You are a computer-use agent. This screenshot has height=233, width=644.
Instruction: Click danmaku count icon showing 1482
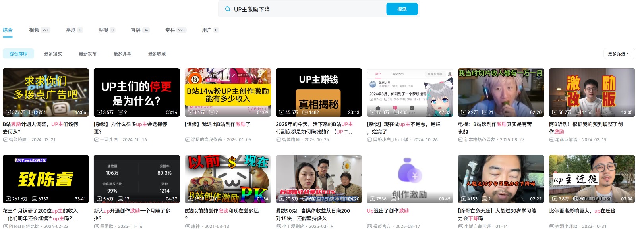pos(305,112)
